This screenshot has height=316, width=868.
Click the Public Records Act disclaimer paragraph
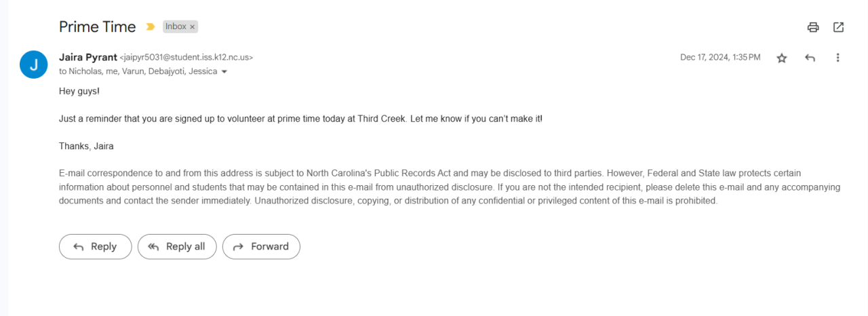(x=448, y=187)
